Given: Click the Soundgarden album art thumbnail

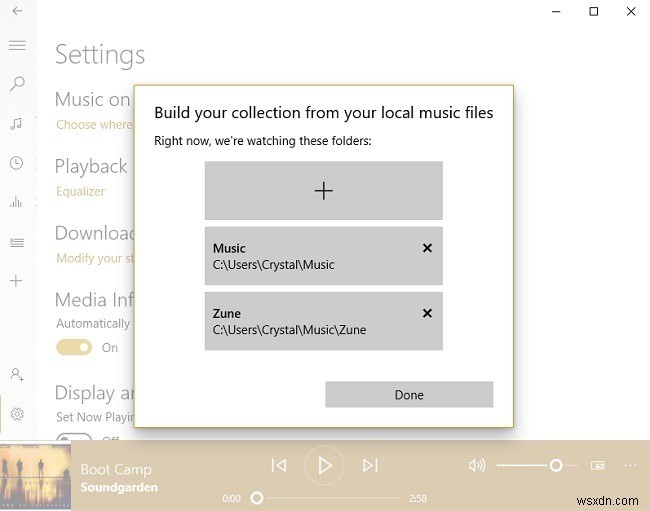Looking at the screenshot, I should tap(36, 477).
